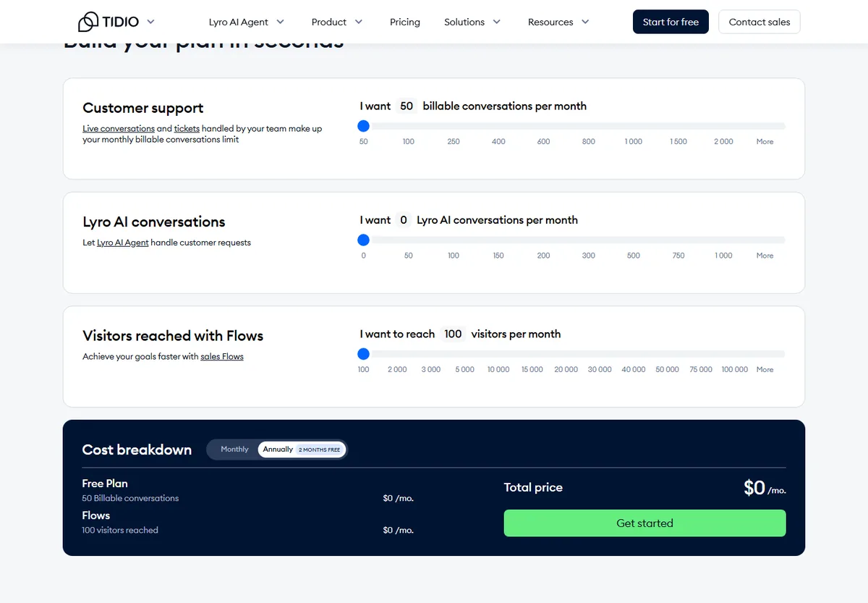The image size is (868, 603).
Task: Set Customer support slider to 400
Action: click(498, 141)
